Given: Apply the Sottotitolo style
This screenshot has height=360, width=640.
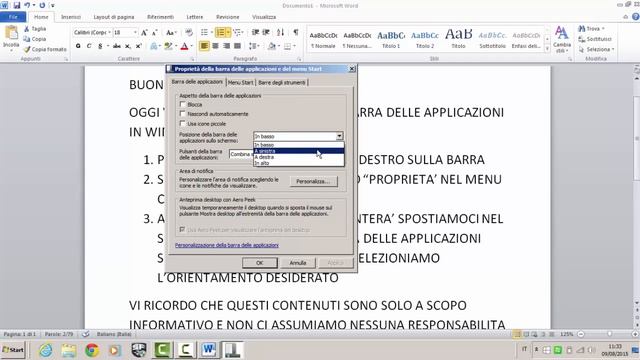Looking at the screenshot, I should [x=492, y=39].
